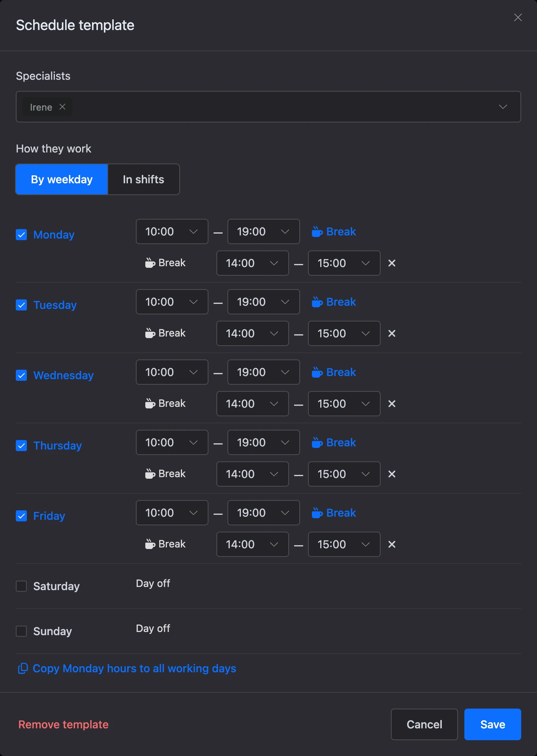Disable Tuesday as a working day
This screenshot has height=756, width=537.
pyautogui.click(x=21, y=305)
